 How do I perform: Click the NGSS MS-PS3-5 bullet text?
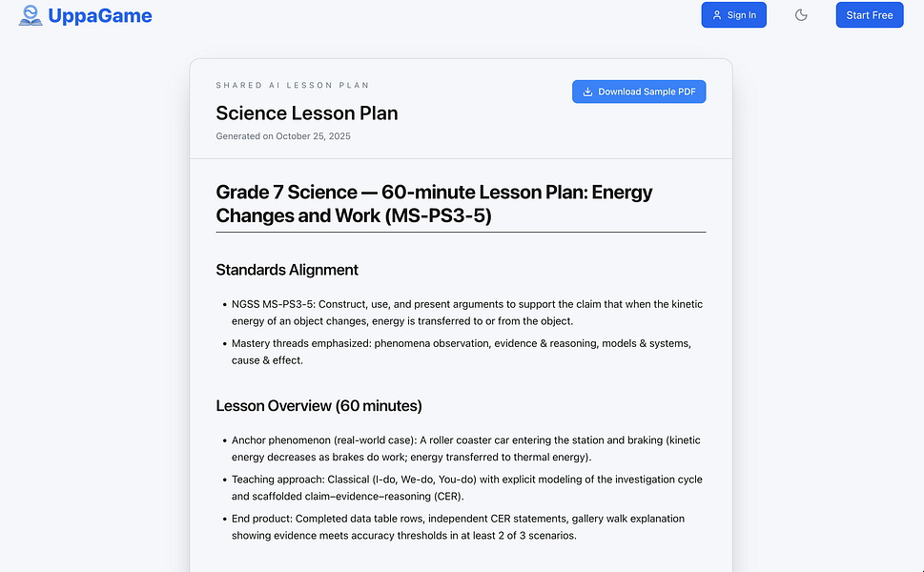pyautogui.click(x=466, y=313)
